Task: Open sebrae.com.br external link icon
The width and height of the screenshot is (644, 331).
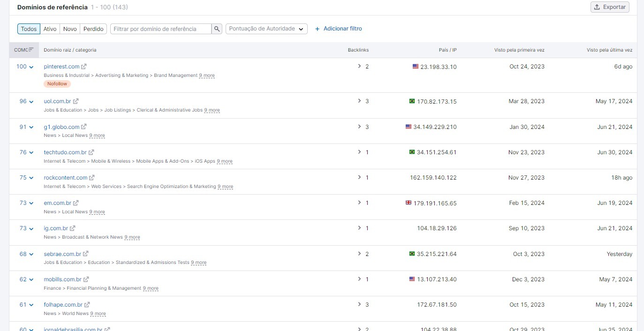Action: click(86, 254)
